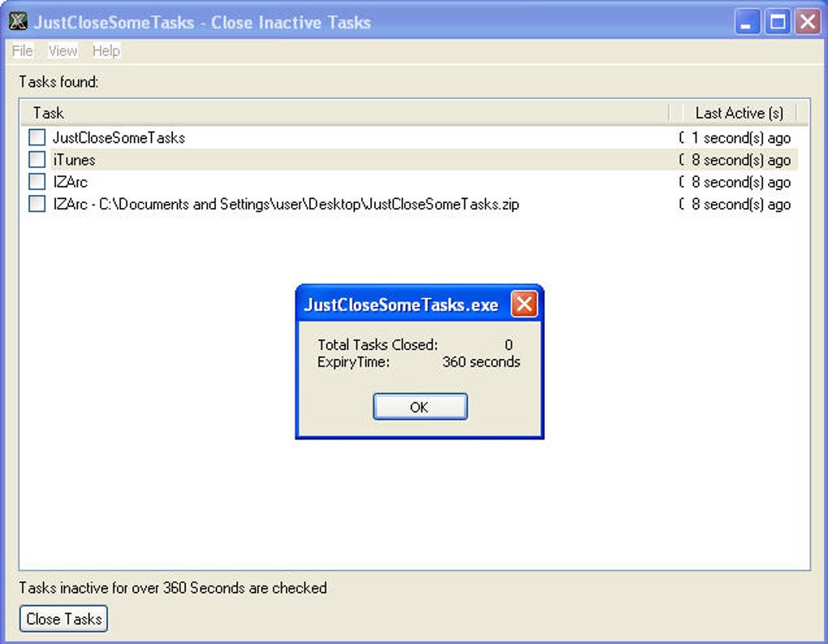Check the IZArc JustCloseSomeTasks.zip task checkbox
828x644 pixels.
coord(37,204)
